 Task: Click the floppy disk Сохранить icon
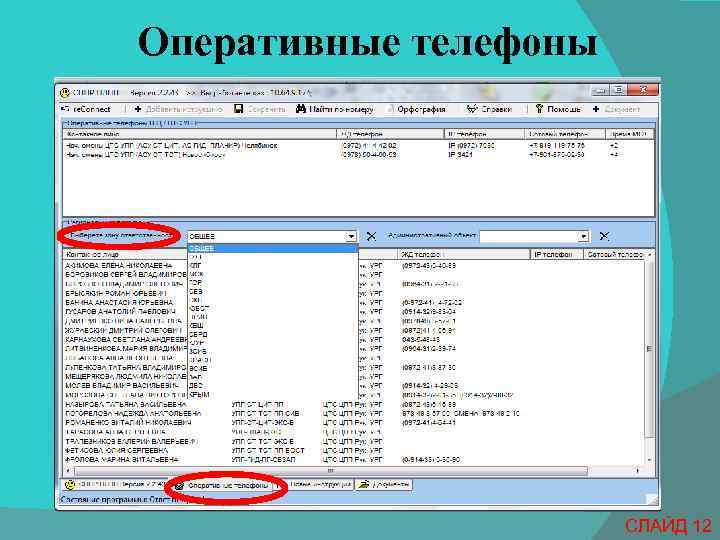pos(238,109)
